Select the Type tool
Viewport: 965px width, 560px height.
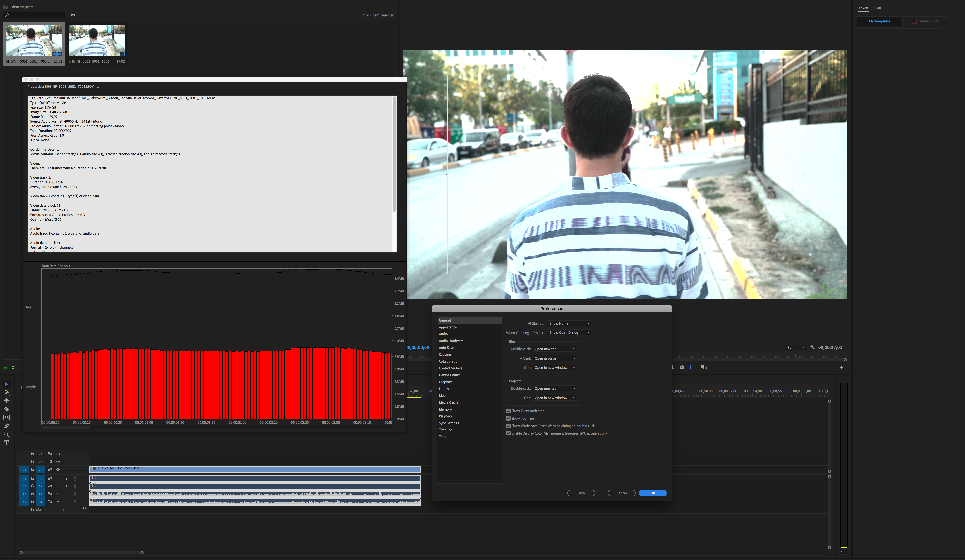click(7, 443)
